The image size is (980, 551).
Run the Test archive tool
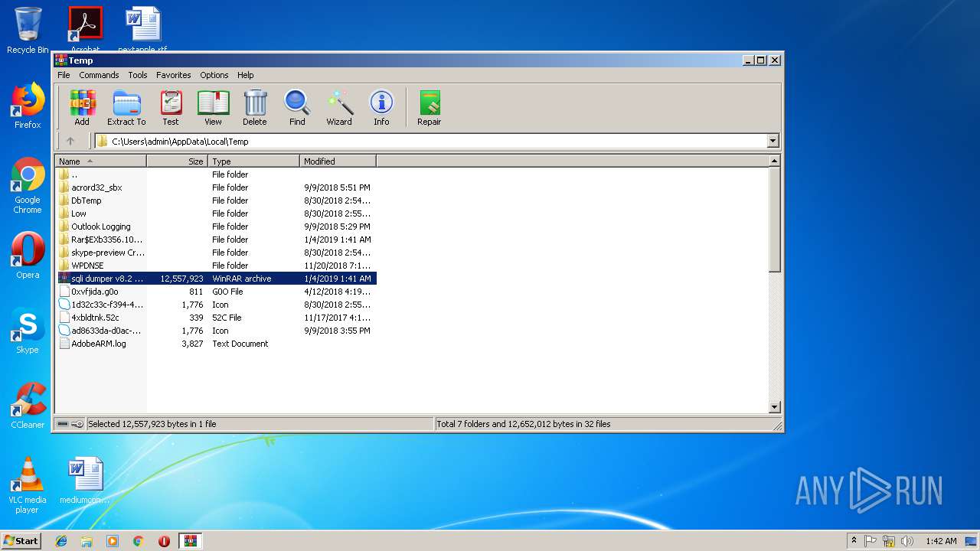point(171,107)
